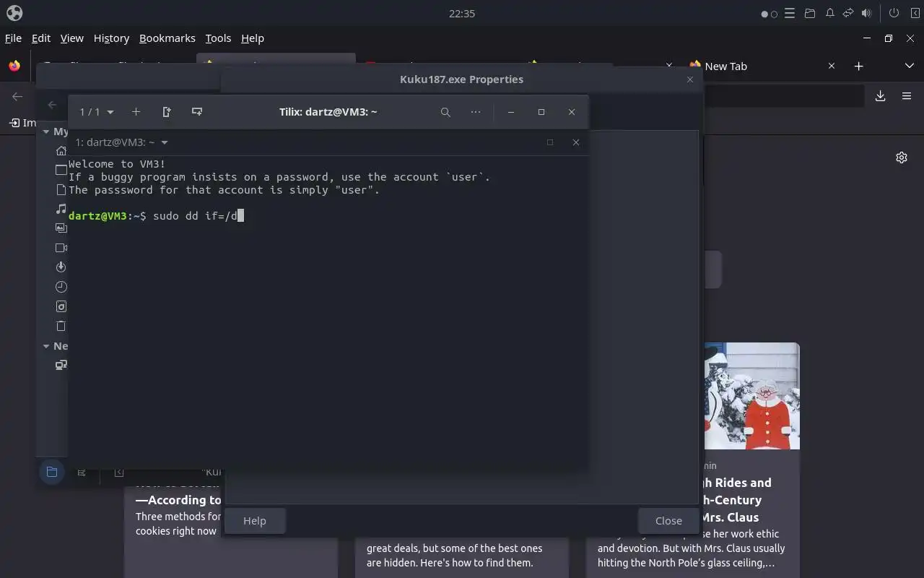Close Kuku187.exe Properties with title X

click(690, 79)
